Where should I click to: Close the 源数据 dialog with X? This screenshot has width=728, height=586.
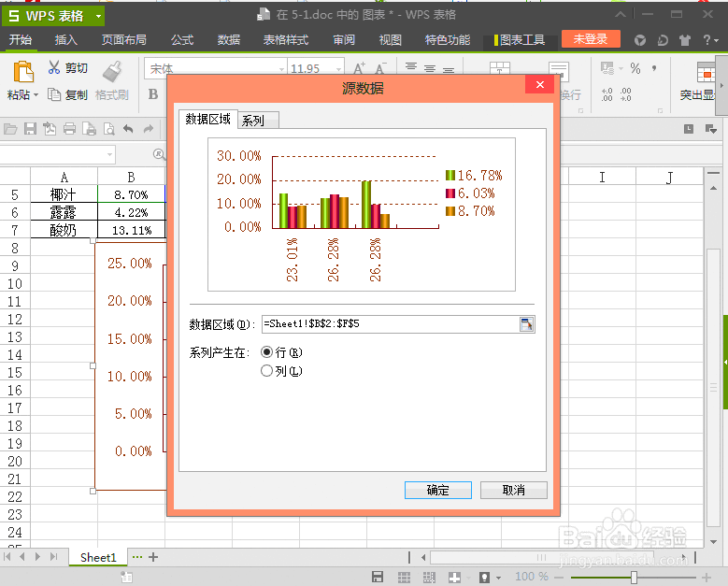[539, 84]
